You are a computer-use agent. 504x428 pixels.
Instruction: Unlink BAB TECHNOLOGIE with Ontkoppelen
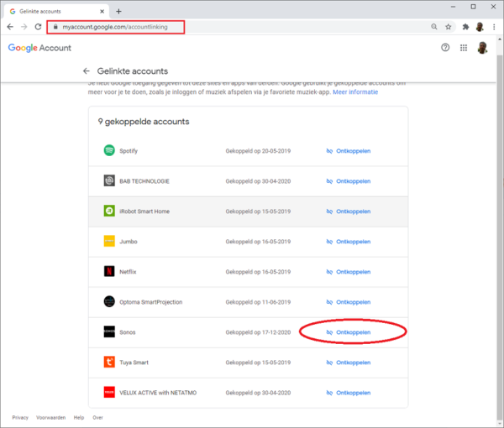tap(349, 181)
